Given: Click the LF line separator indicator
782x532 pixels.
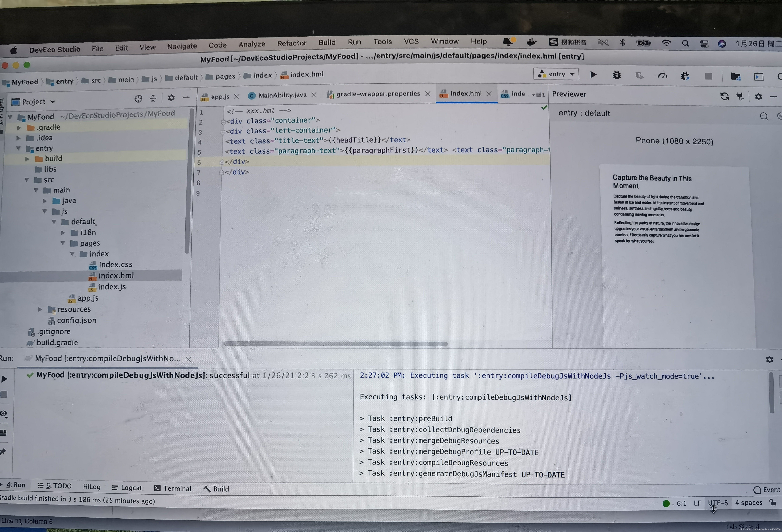Looking at the screenshot, I should 697,503.
